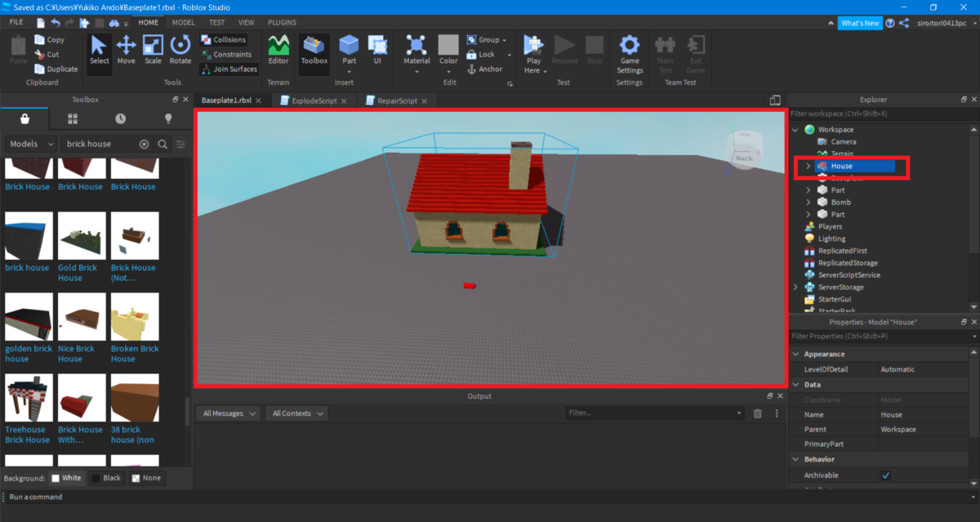Click the share icon near username
The image size is (980, 522).
pos(904,23)
